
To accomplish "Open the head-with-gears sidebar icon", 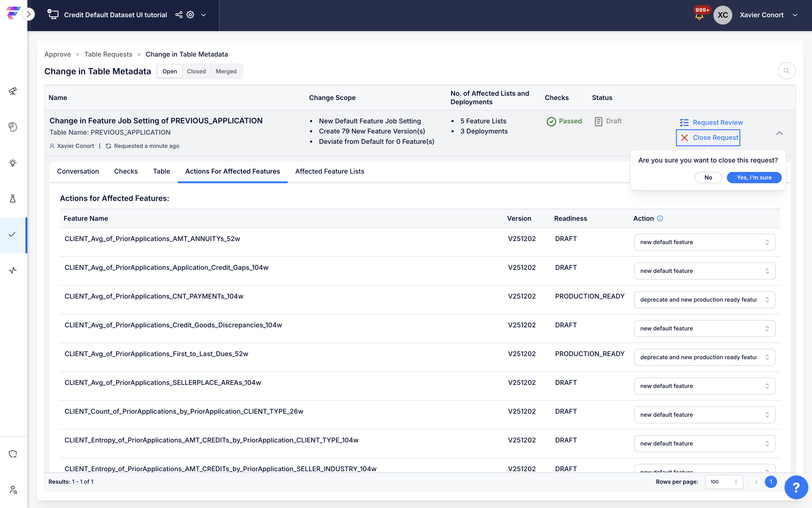I will (x=13, y=127).
